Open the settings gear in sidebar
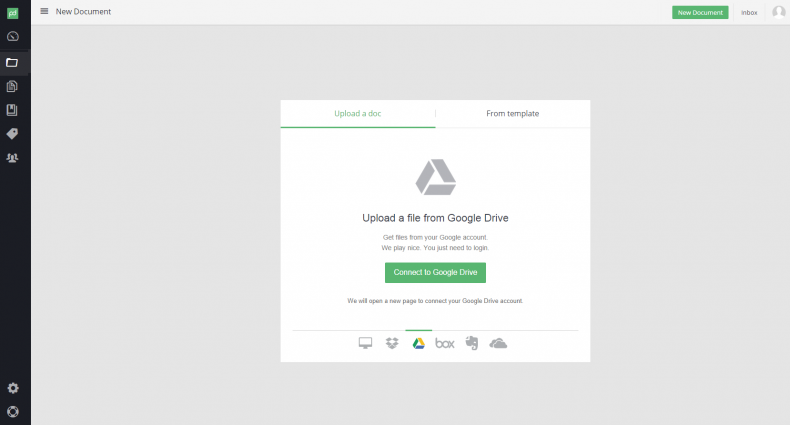 (13, 388)
